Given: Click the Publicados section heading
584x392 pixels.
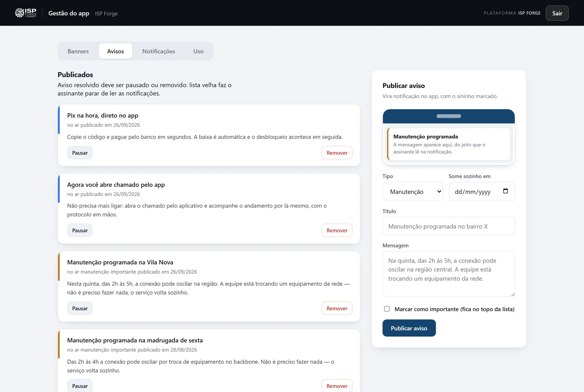Looking at the screenshot, I should (x=75, y=74).
